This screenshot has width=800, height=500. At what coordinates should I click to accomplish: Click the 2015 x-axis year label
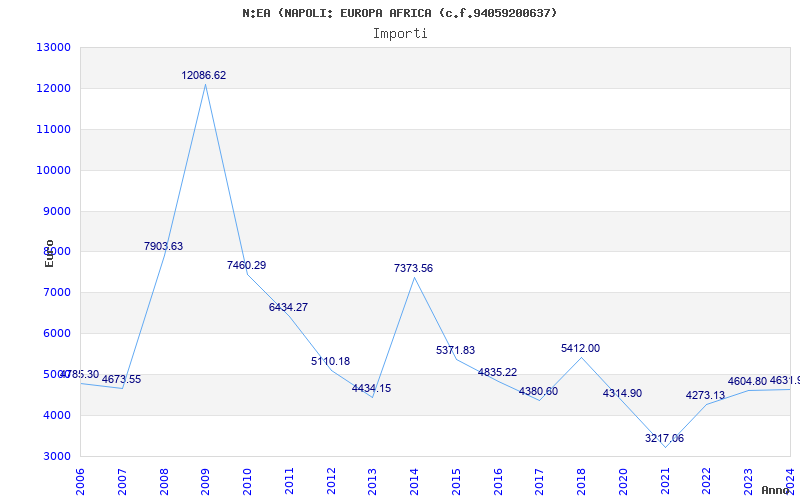pyautogui.click(x=456, y=481)
